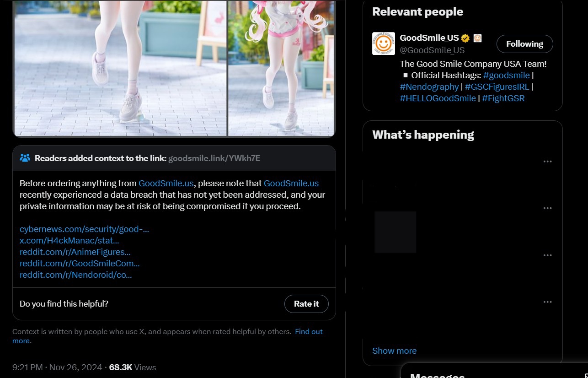Open the x.com/H4ckManac status link

point(69,240)
